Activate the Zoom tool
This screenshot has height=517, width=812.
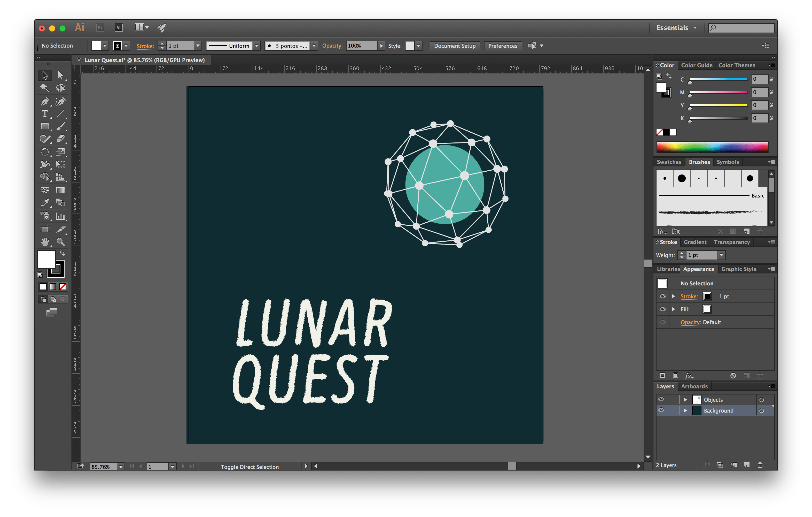(61, 242)
